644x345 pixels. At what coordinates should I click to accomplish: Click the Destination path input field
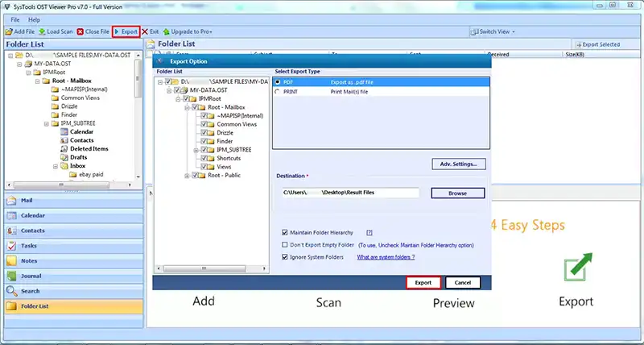[x=350, y=193]
